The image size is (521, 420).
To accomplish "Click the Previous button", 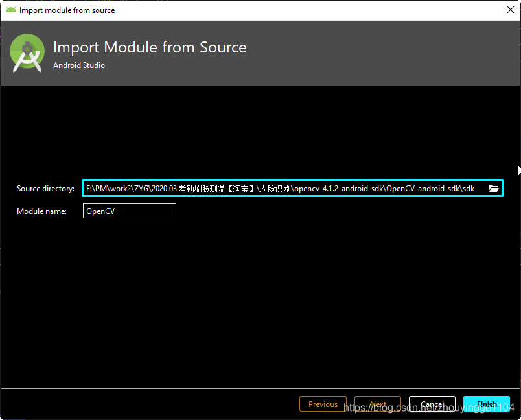I will 323,404.
